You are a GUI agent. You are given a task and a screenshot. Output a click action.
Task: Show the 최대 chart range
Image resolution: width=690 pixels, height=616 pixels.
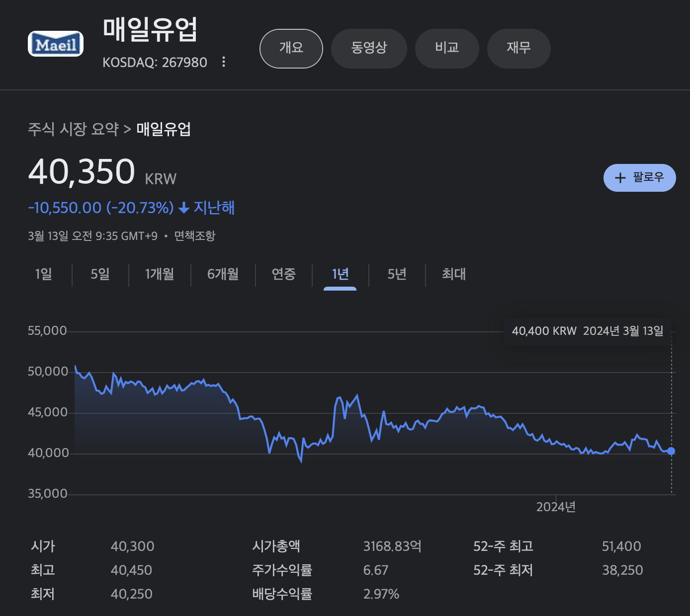pos(454,274)
